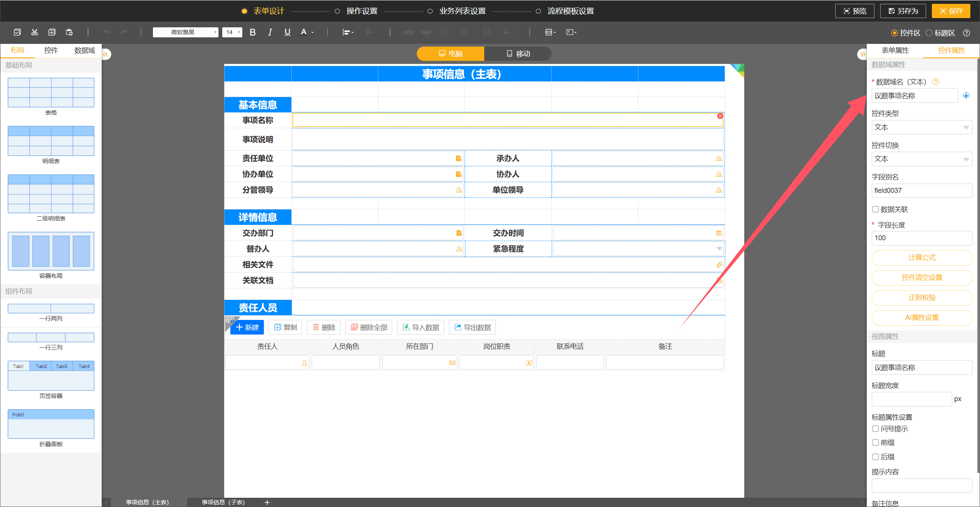The image size is (980, 507).
Task: Select the 页签容器 layout thumbnail
Action: click(x=51, y=376)
